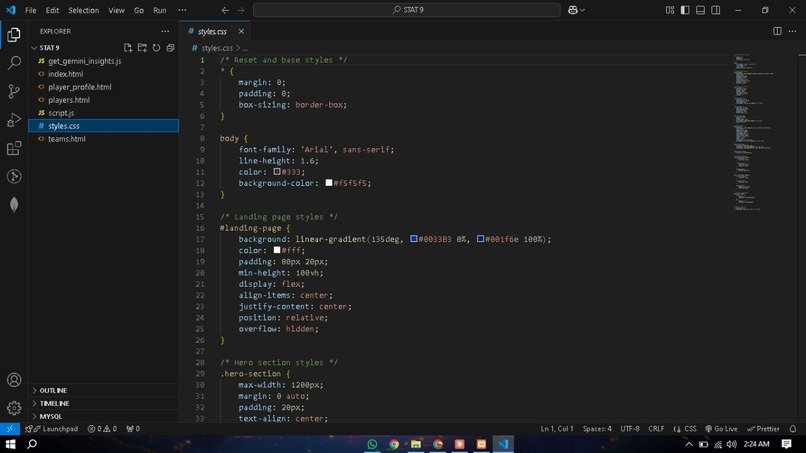Open the Copilot chat icon in title bar
The height and width of the screenshot is (453, 806).
pyautogui.click(x=573, y=10)
